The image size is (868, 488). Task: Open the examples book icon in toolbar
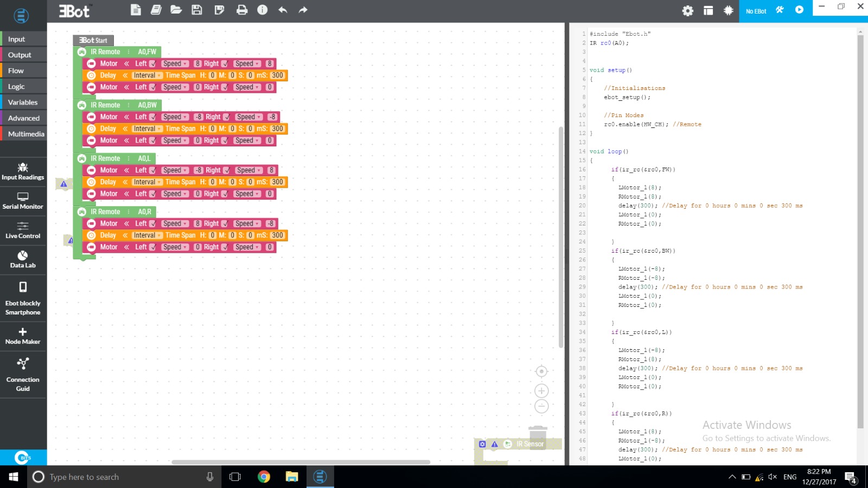(156, 10)
